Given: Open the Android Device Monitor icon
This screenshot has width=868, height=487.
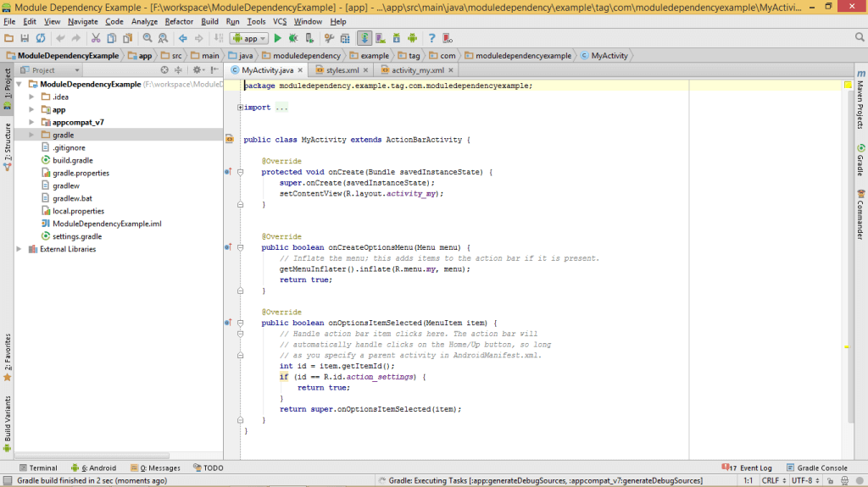Looking at the screenshot, I should (x=413, y=38).
